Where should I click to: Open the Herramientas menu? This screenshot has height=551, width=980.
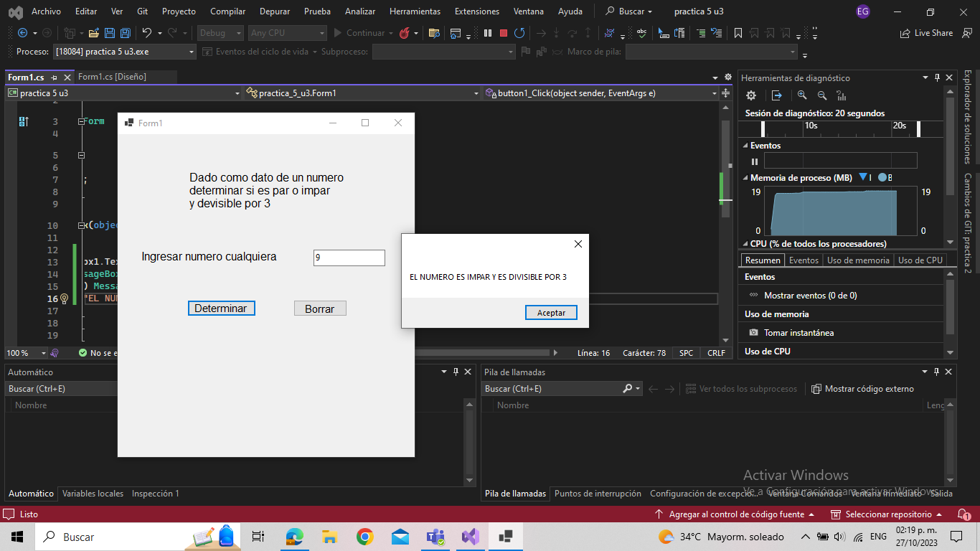click(415, 11)
